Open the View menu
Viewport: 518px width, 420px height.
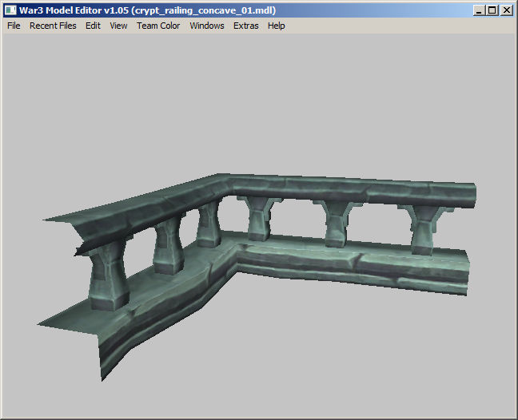tap(118, 26)
